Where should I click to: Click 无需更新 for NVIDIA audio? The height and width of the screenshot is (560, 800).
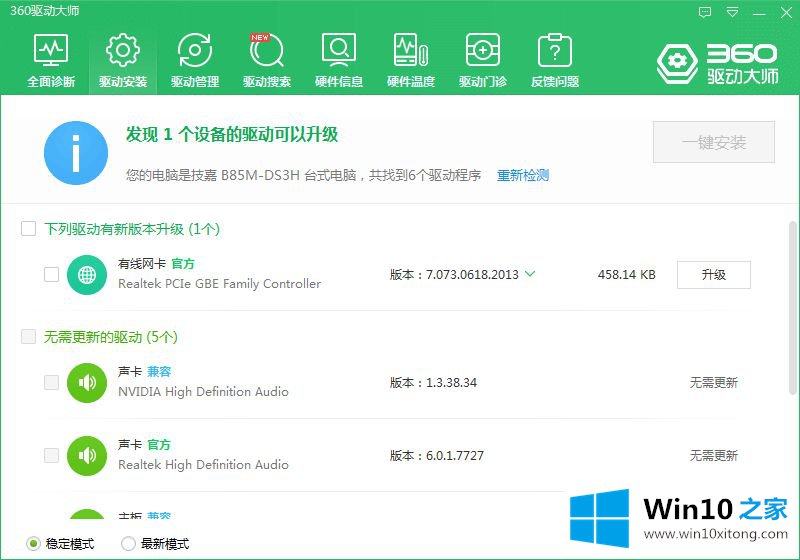pyautogui.click(x=714, y=383)
